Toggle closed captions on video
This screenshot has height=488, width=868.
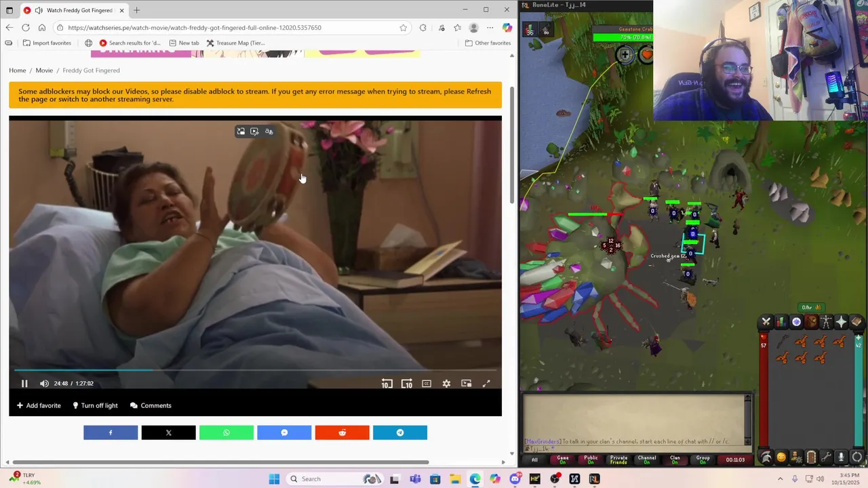tap(427, 384)
